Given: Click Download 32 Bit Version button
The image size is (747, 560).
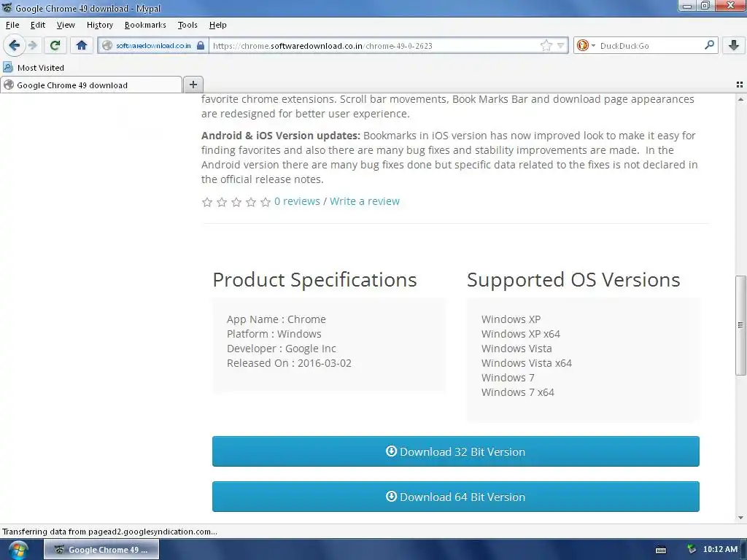Looking at the screenshot, I should point(455,451).
